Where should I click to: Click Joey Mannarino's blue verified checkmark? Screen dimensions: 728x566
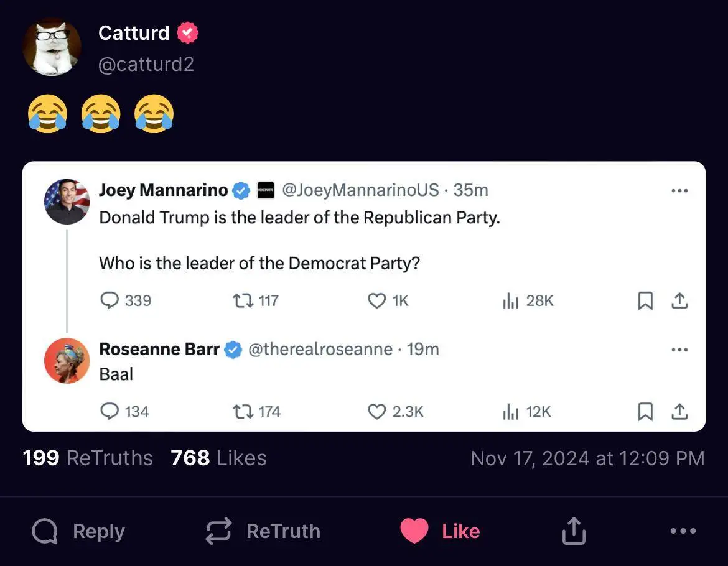(241, 190)
